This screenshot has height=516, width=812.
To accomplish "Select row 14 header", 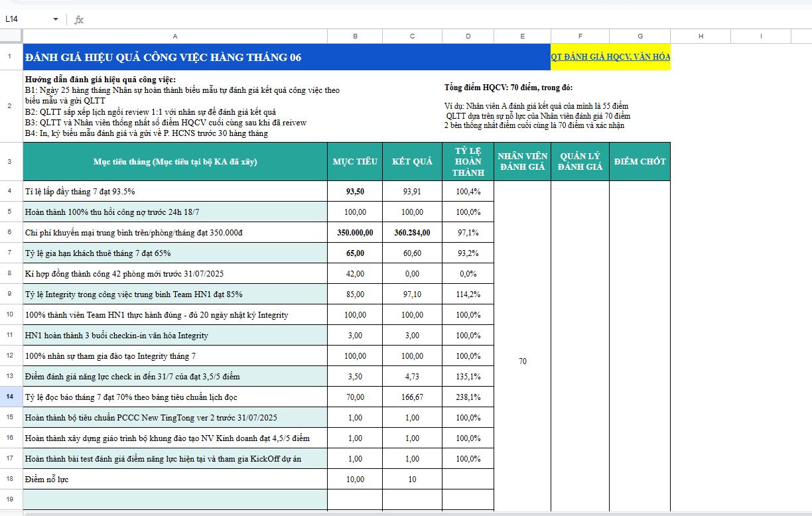I will click(x=11, y=397).
